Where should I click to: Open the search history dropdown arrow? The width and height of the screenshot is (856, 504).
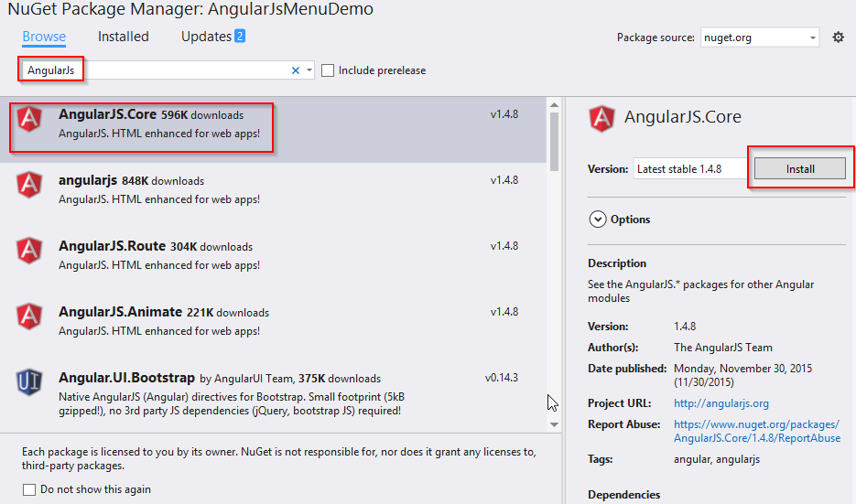[x=309, y=70]
